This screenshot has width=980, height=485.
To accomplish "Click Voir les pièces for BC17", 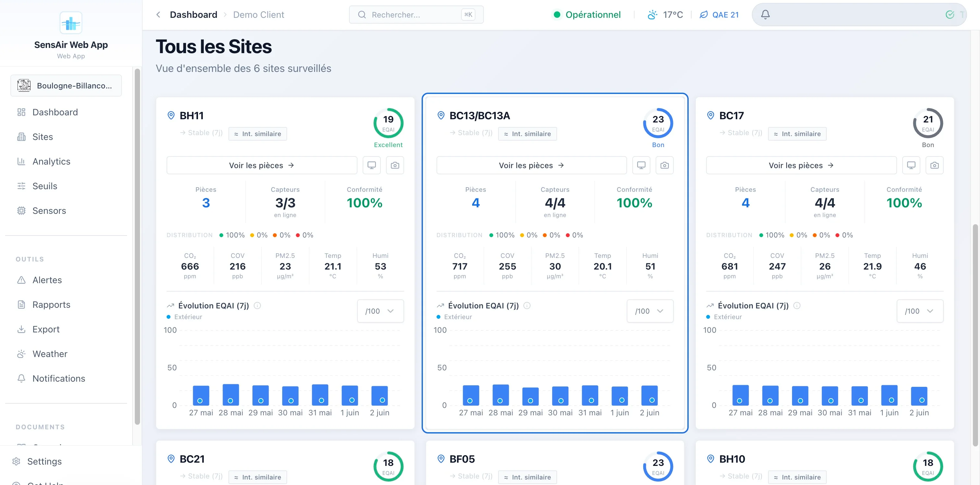I will [x=801, y=165].
